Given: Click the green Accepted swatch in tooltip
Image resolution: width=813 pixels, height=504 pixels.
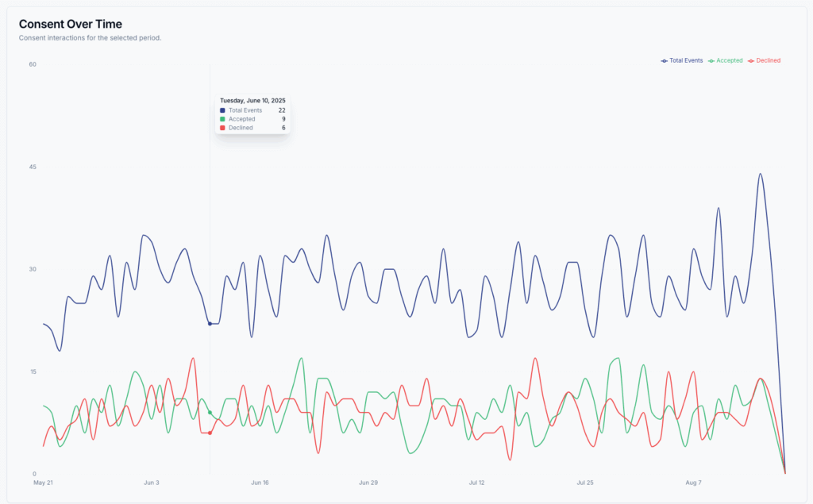Looking at the screenshot, I should 223,119.
